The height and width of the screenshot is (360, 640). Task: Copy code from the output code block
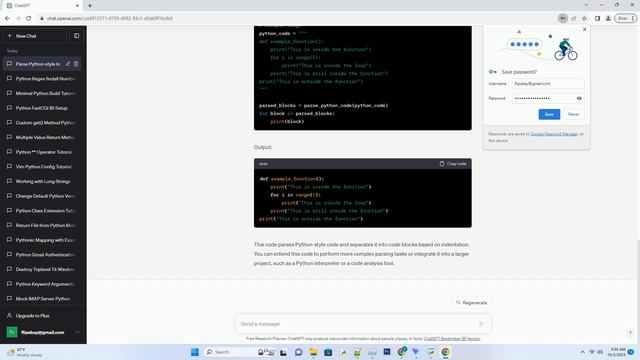pyautogui.click(x=453, y=164)
